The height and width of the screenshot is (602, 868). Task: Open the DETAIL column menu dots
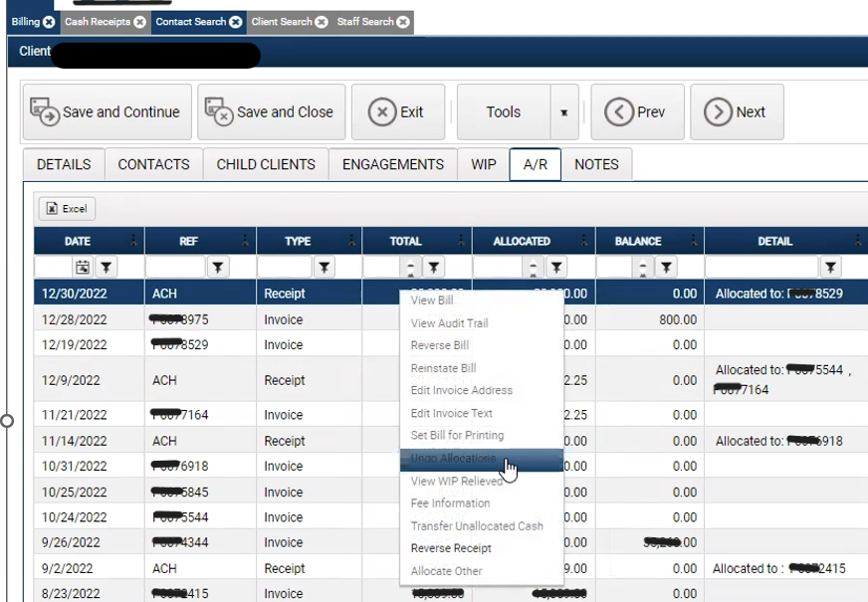click(x=858, y=240)
